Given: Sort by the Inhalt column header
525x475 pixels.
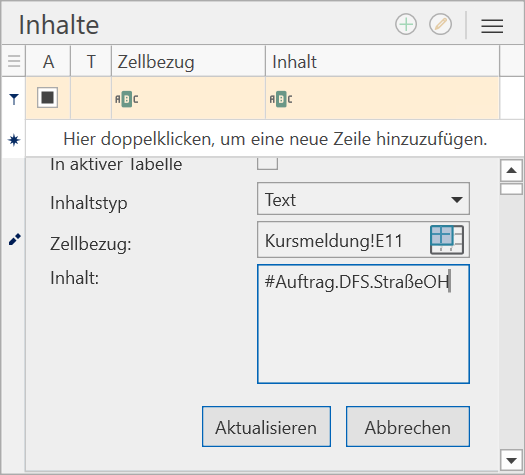Looking at the screenshot, I should (382, 62).
